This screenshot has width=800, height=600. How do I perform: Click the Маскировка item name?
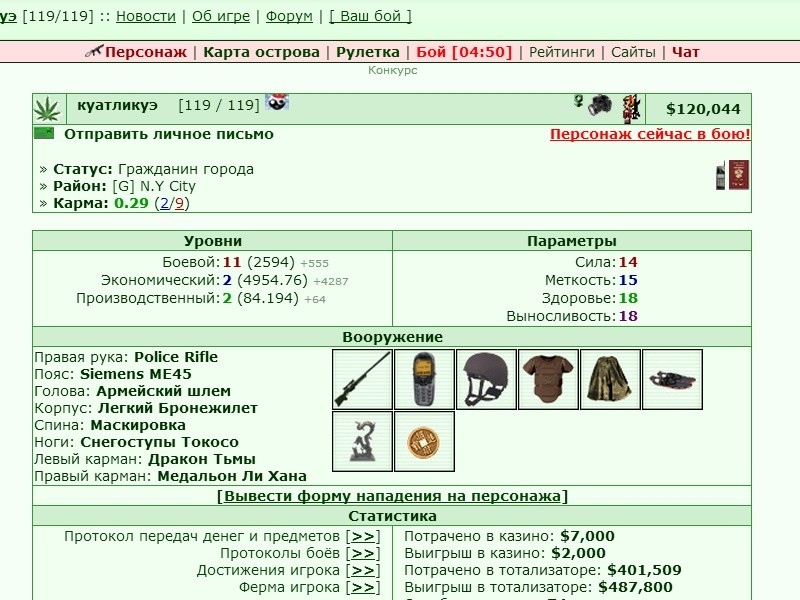pyautogui.click(x=138, y=425)
